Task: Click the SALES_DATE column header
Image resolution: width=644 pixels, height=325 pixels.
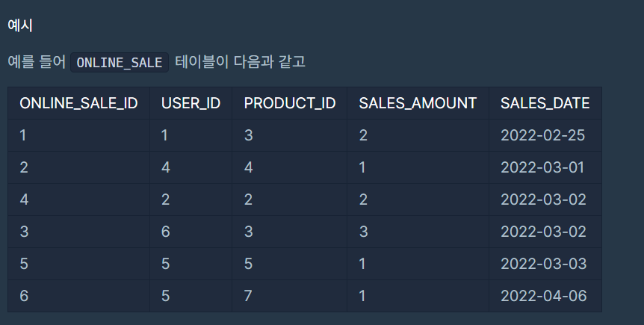Action: [x=545, y=103]
